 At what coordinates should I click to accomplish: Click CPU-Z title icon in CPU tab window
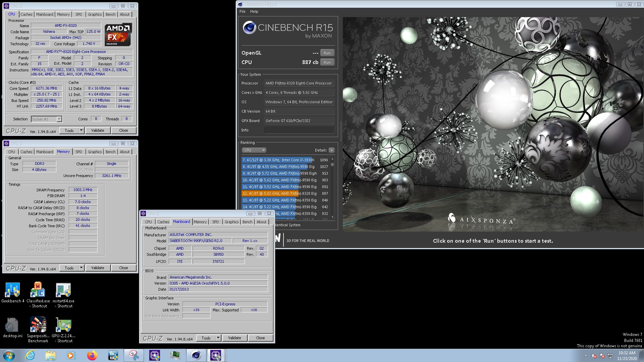tap(6, 6)
